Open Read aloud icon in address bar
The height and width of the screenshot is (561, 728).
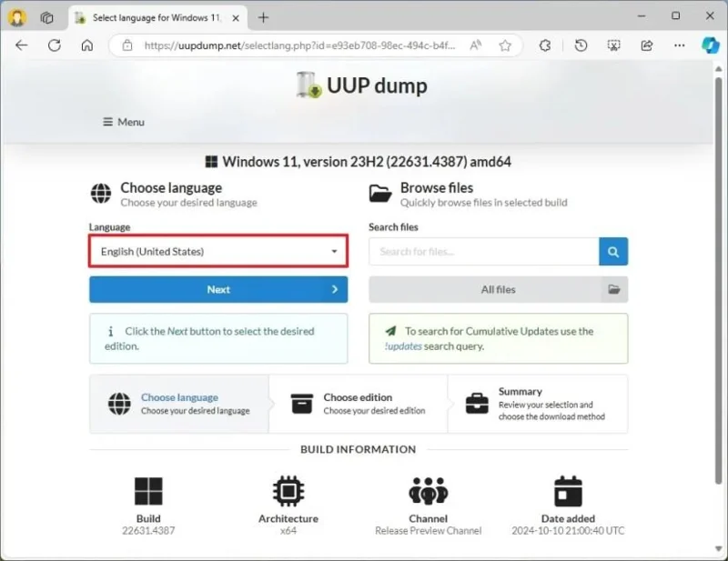(475, 45)
